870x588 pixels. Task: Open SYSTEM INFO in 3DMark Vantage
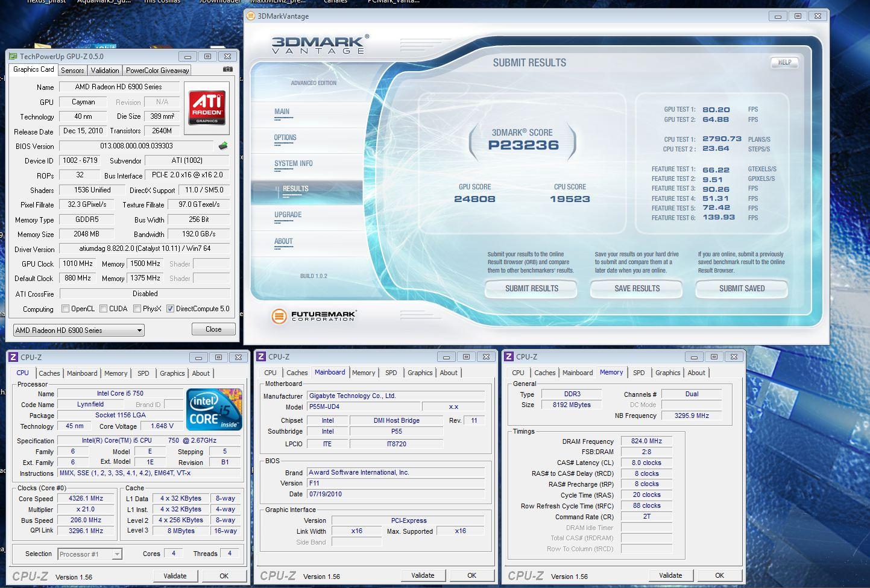pos(293,163)
